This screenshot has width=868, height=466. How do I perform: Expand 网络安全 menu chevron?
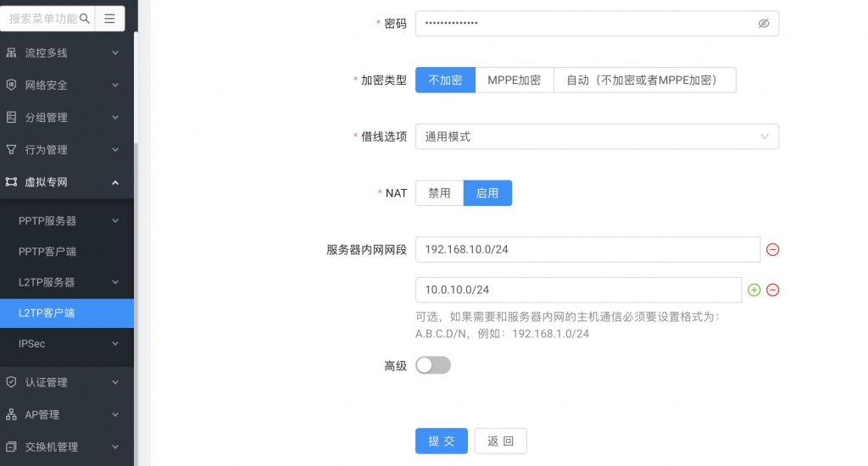pyautogui.click(x=115, y=86)
